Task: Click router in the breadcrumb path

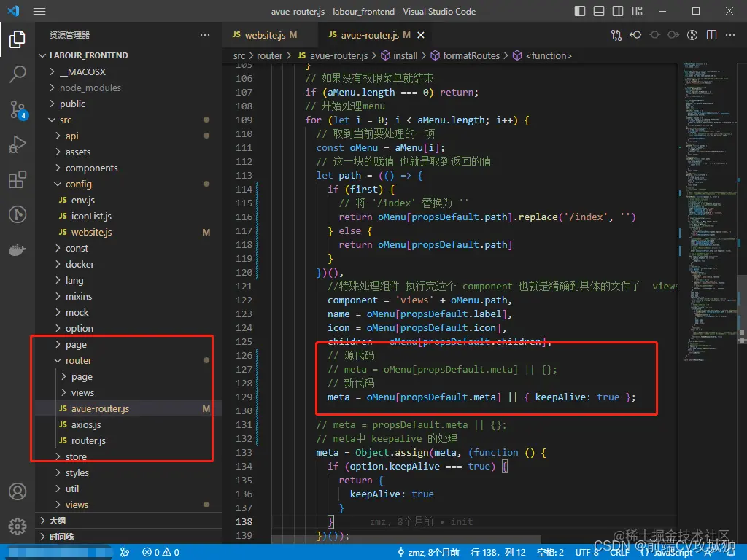Action: point(269,55)
